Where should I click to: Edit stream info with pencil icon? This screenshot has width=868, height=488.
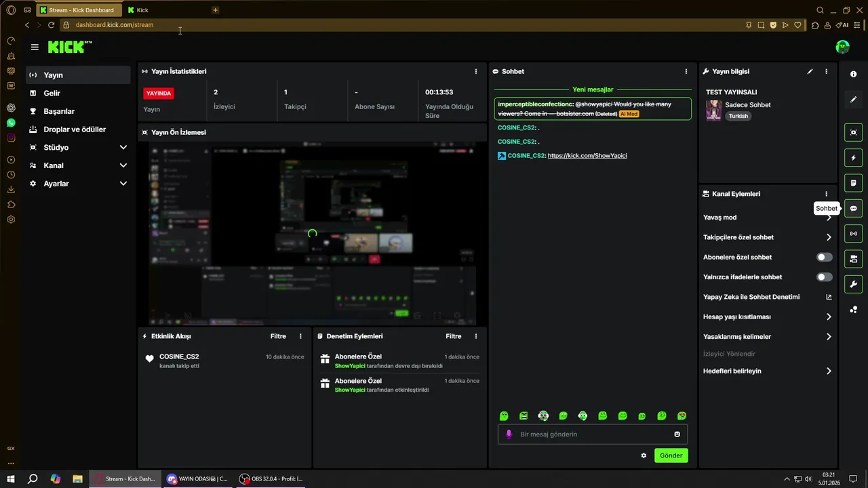[810, 71]
